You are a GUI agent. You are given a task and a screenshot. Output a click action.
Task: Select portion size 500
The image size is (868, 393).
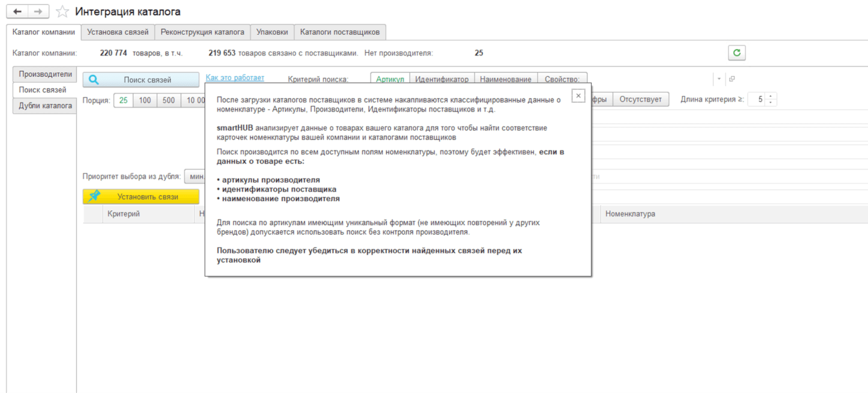[x=169, y=100]
